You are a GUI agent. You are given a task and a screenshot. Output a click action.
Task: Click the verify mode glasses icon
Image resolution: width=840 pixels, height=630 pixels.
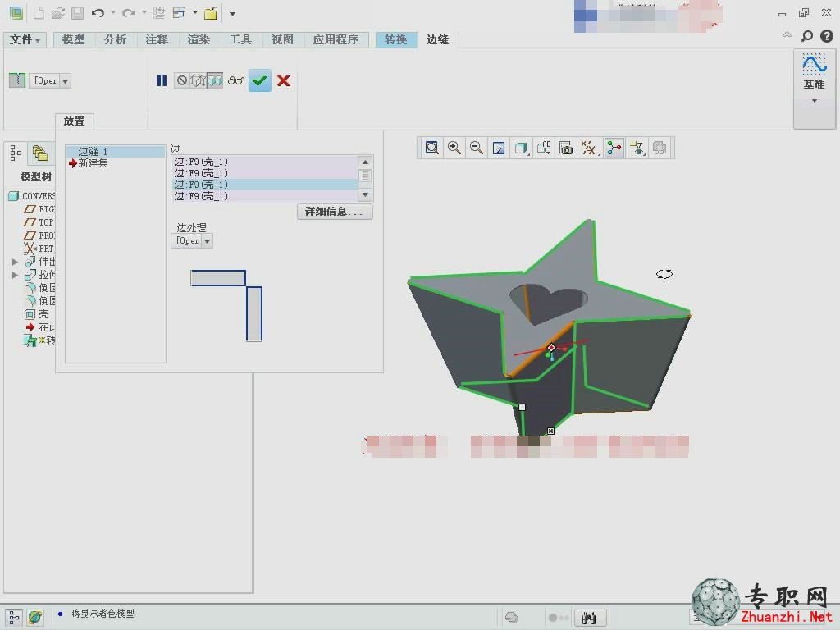tap(236, 81)
